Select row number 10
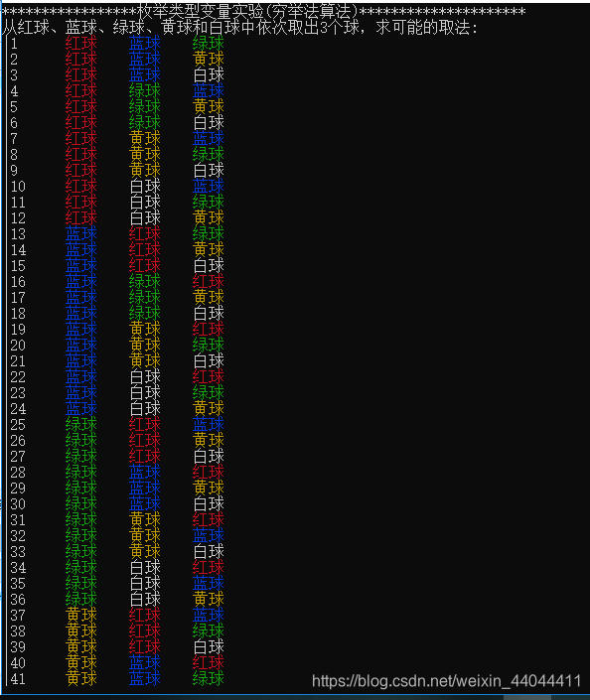The width and height of the screenshot is (590, 700). (18, 187)
